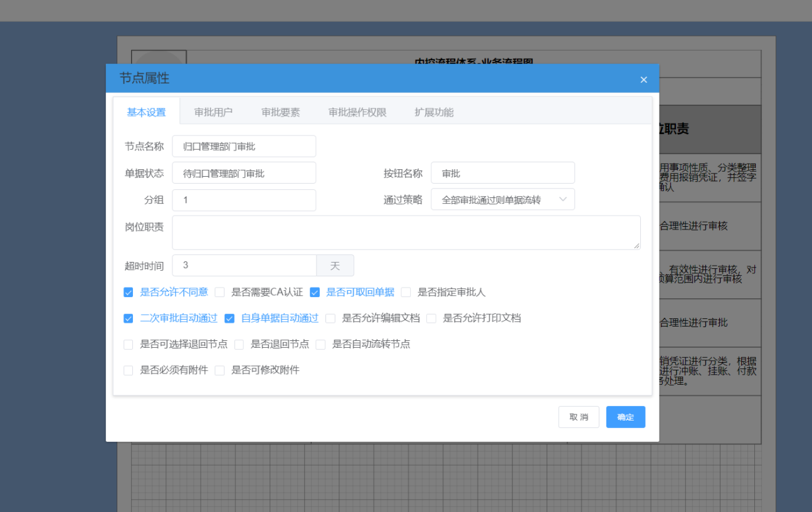This screenshot has width=812, height=512.
Task: Switch to the 审批操作权限 tab
Action: click(x=357, y=112)
